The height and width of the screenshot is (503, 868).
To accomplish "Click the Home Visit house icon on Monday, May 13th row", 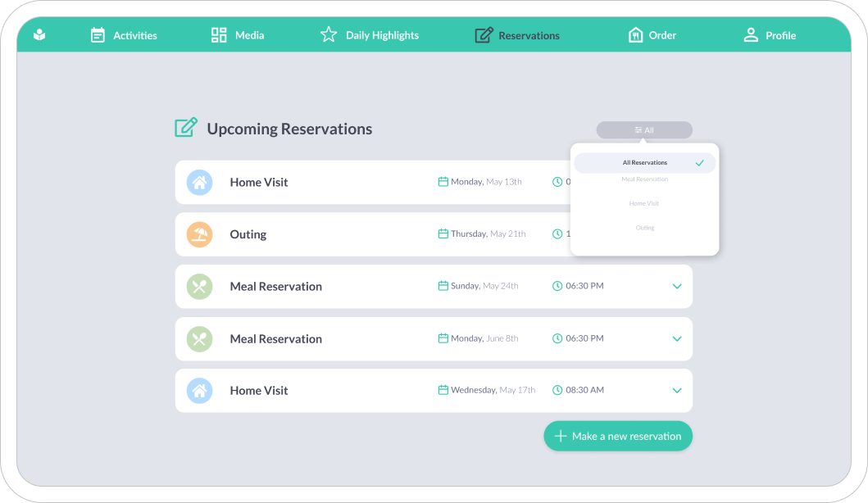I will tap(199, 182).
